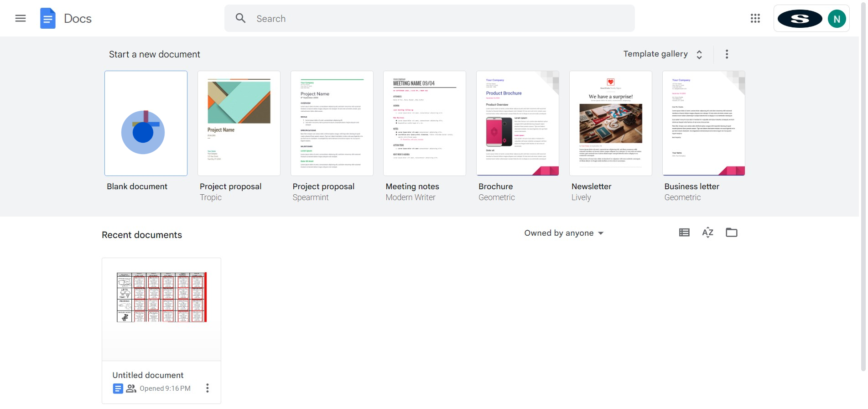The image size is (868, 409).
Task: Open the AZ sort options
Action: point(707,233)
